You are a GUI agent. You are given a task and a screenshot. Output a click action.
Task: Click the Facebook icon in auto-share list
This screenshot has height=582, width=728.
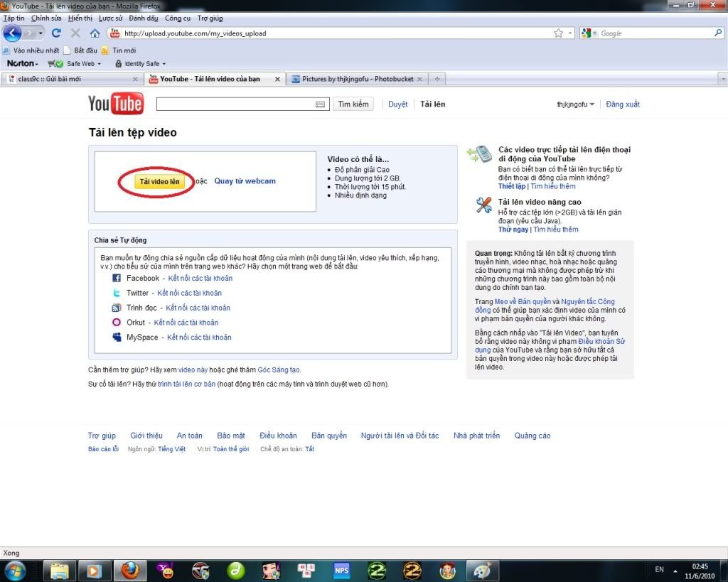[x=117, y=278]
